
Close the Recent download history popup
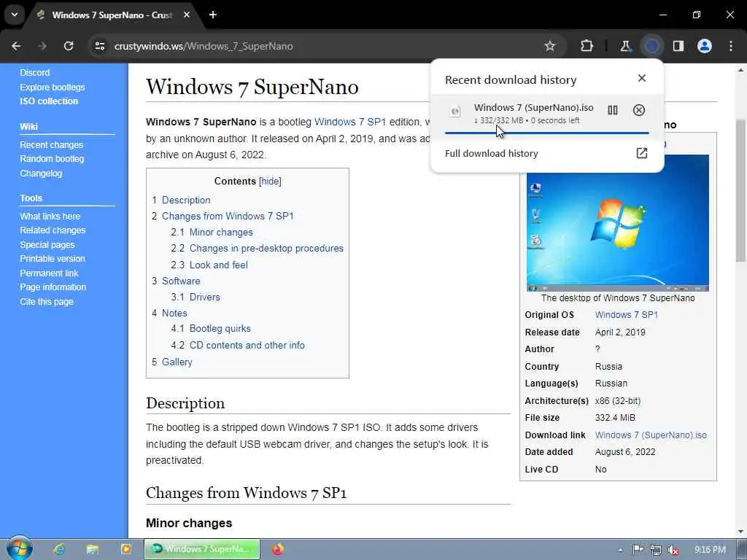pos(642,78)
